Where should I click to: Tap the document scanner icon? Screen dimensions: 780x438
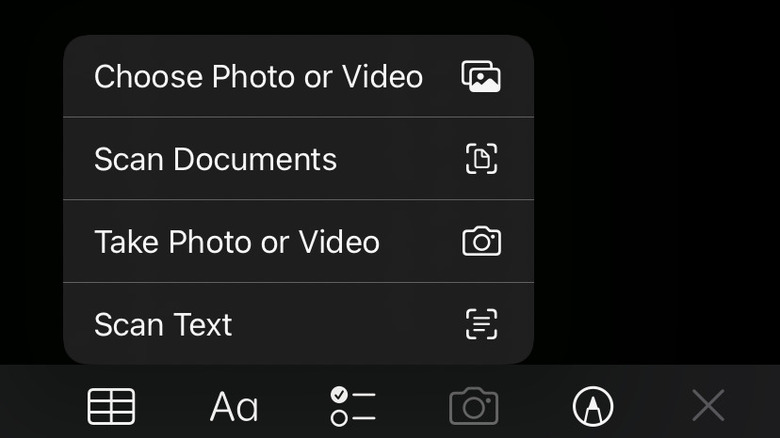481,159
